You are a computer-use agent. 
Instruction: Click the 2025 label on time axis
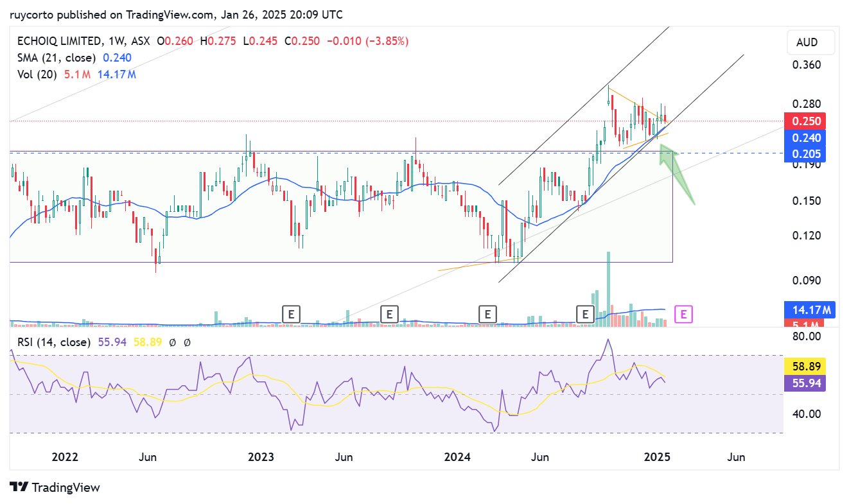657,457
